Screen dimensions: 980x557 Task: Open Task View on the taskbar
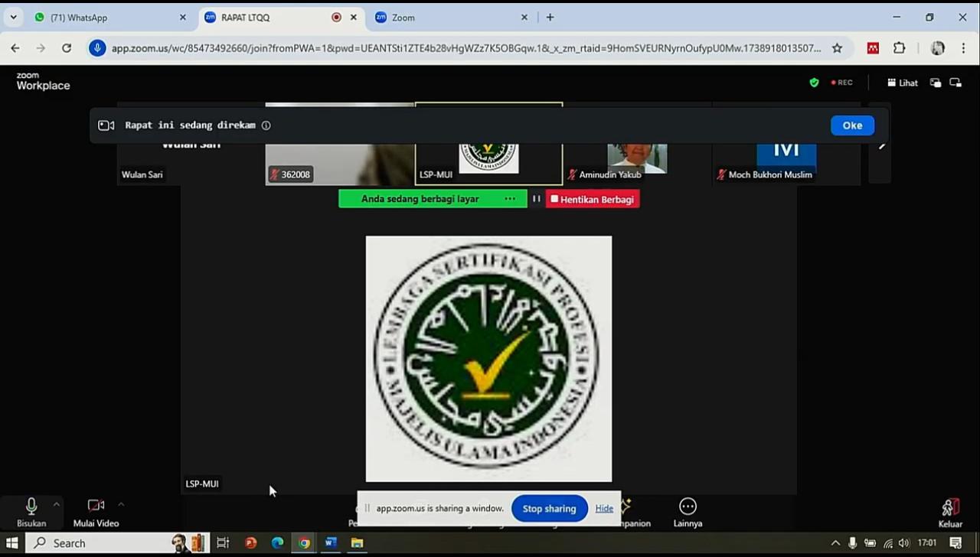223,543
